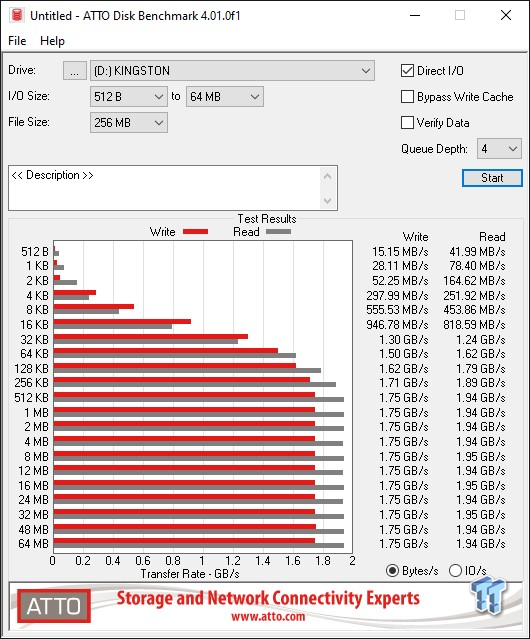Switch results to IO/s
This screenshot has height=639, width=530.
pos(455,571)
